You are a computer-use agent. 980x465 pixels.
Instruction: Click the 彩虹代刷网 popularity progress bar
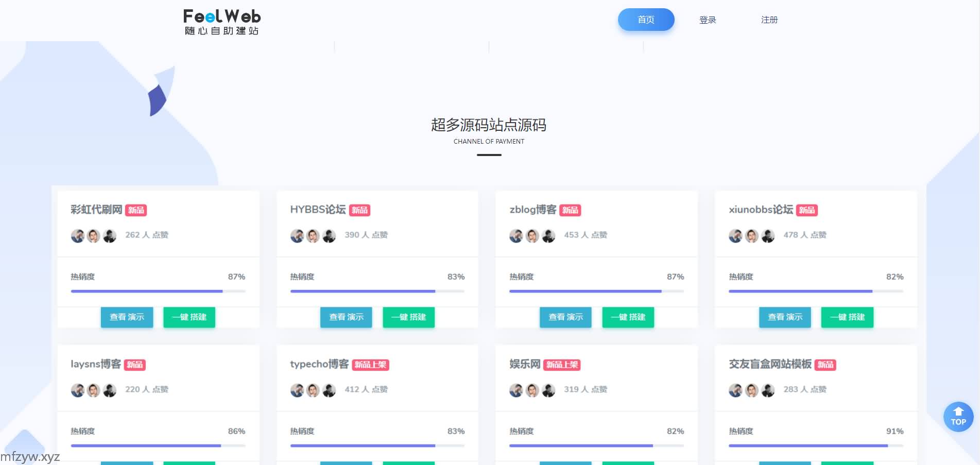coord(158,291)
